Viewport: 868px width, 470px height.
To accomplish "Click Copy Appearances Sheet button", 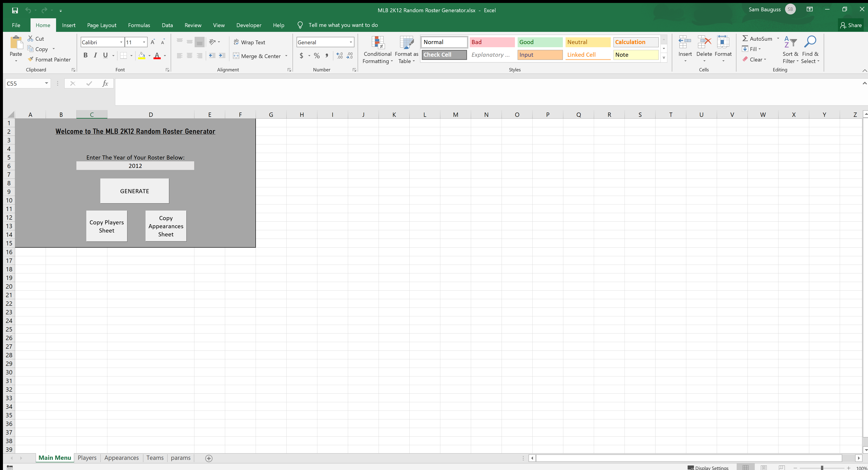I will (166, 226).
